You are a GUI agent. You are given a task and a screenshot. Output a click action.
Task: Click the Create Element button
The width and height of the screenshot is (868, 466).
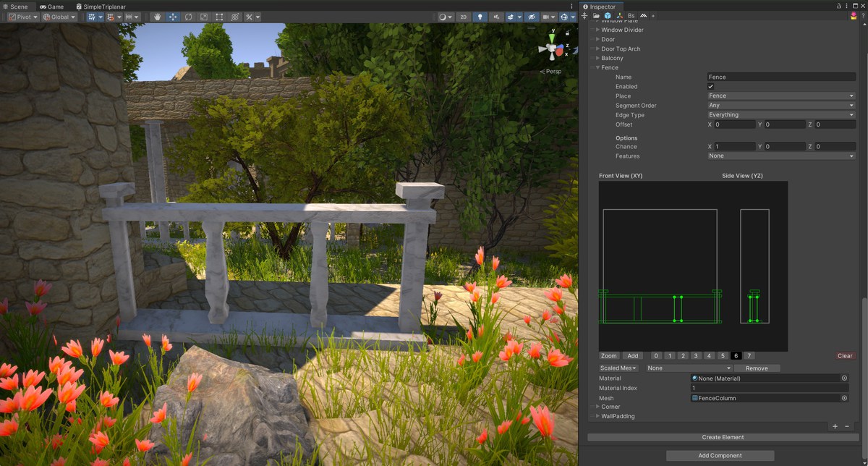pos(723,438)
